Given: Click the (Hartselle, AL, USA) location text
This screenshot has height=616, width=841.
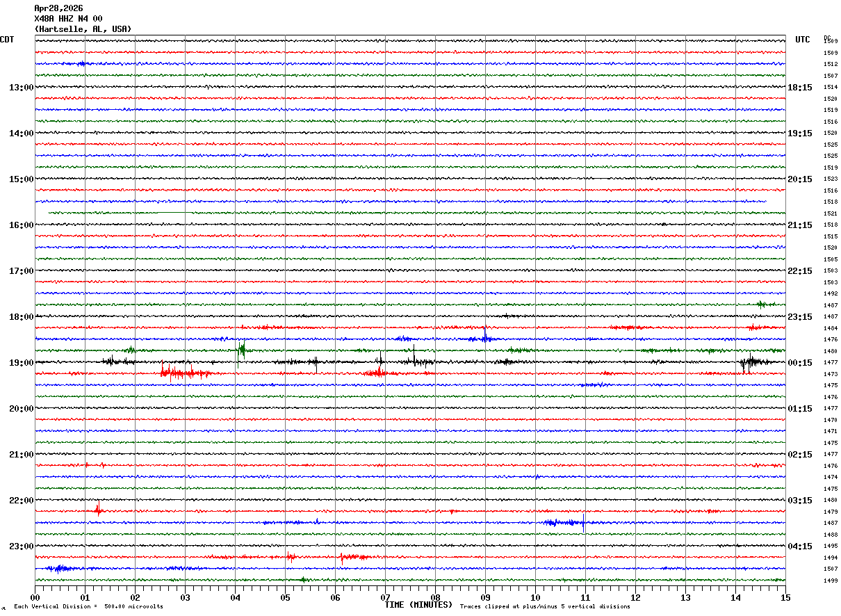Looking at the screenshot, I should click(x=82, y=29).
